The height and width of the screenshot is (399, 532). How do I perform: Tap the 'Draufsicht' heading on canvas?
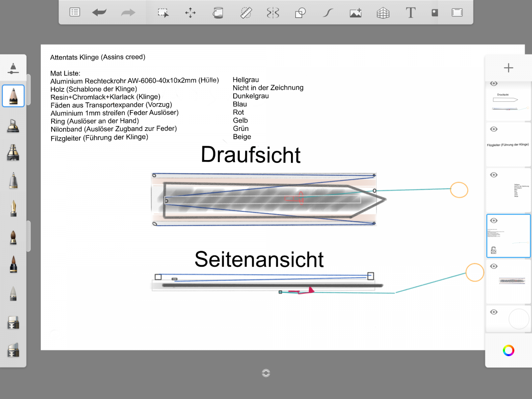tap(251, 155)
